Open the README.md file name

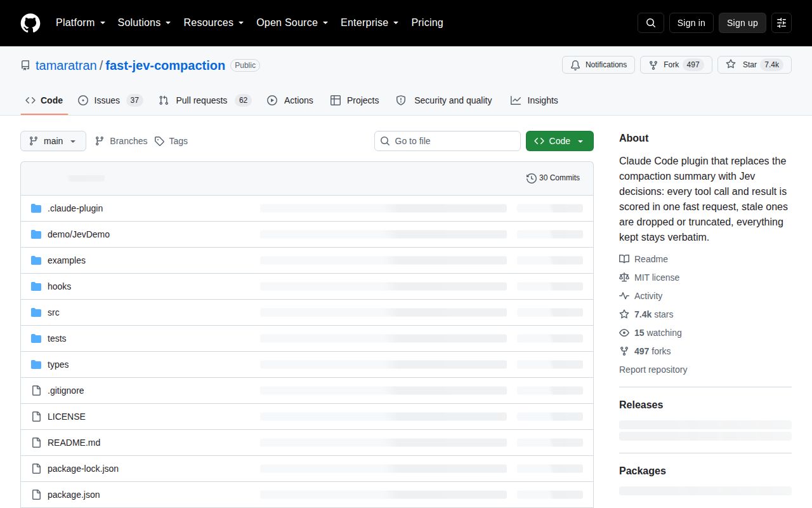pos(74,443)
